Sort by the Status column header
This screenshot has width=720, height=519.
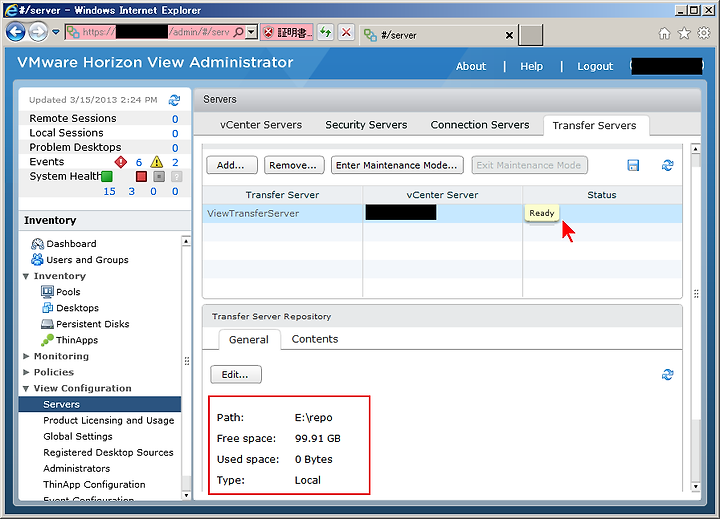[x=602, y=195]
